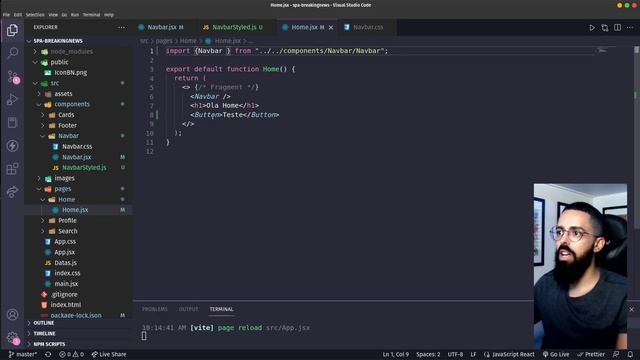
Task: Expand the images folder
Action: tap(64, 178)
